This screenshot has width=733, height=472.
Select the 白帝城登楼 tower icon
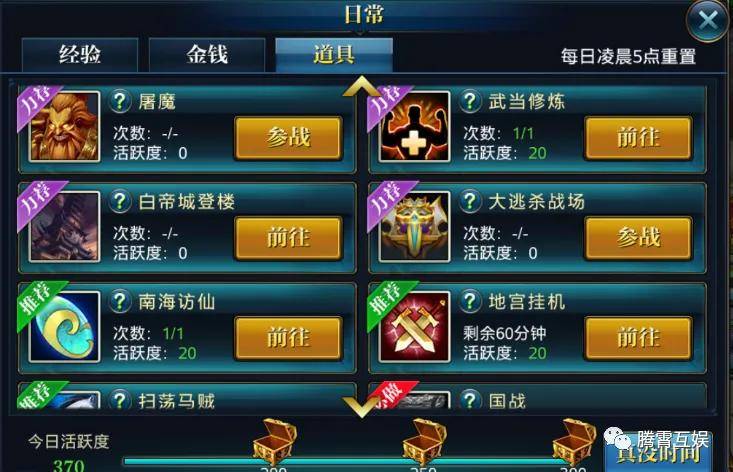pyautogui.click(x=65, y=226)
